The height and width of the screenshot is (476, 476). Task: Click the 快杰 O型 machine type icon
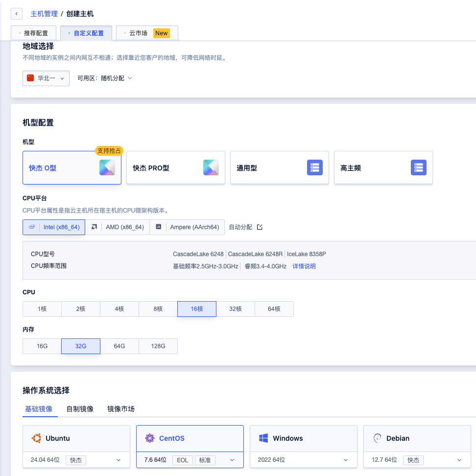[107, 167]
